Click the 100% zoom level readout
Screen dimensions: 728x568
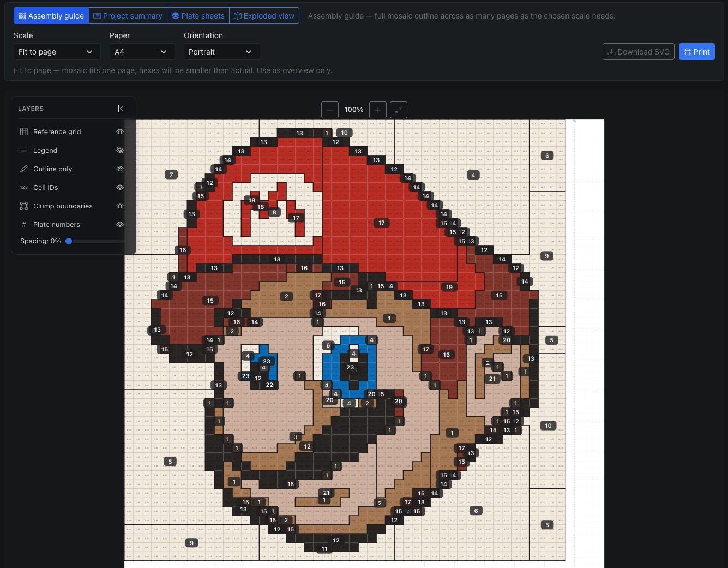(354, 110)
